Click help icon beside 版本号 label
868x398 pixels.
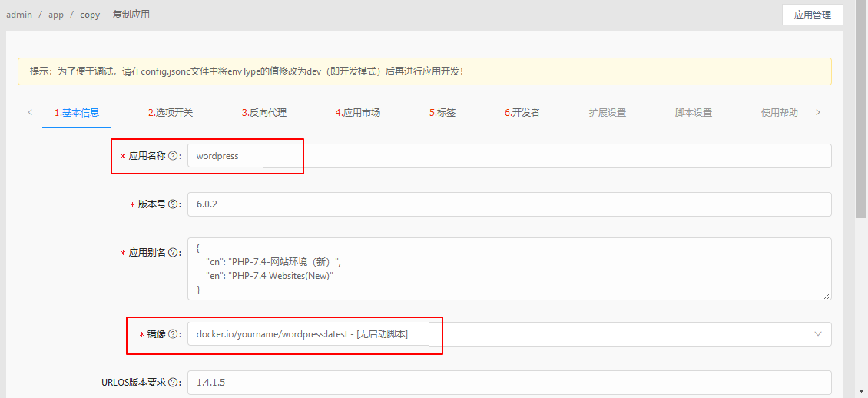(173, 204)
